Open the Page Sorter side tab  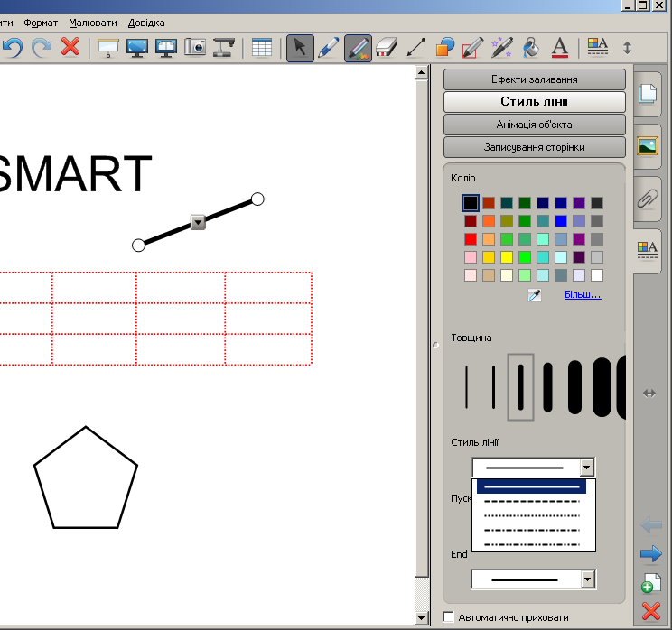coord(648,93)
